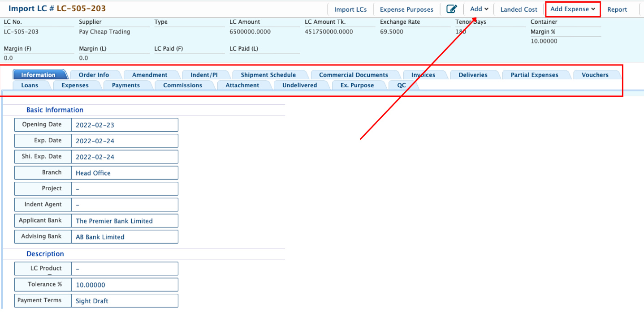Click the Applicant Bank value field
Viewport: 644px width, 317px height.
click(124, 221)
